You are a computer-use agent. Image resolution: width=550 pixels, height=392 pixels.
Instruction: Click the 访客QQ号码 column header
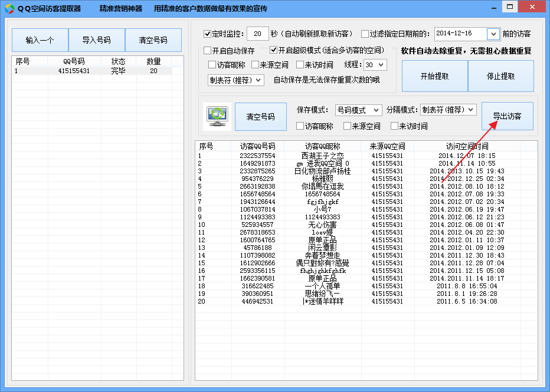pos(257,146)
